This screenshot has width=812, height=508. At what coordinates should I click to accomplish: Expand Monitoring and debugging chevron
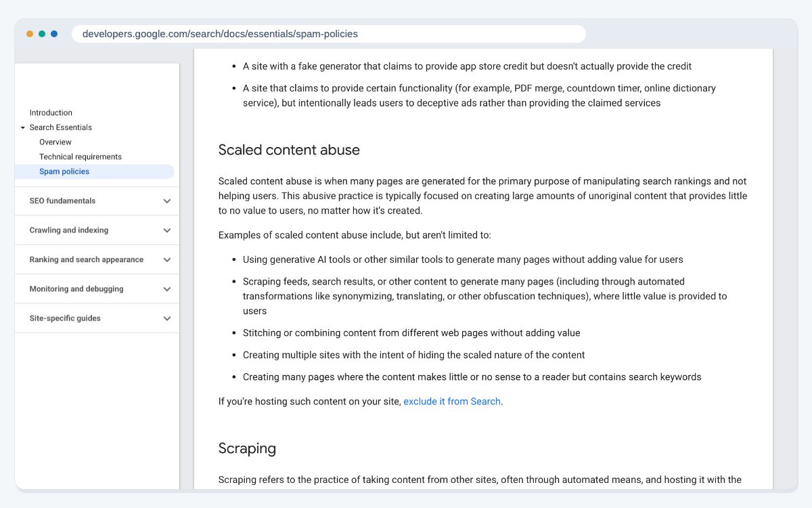tap(167, 289)
